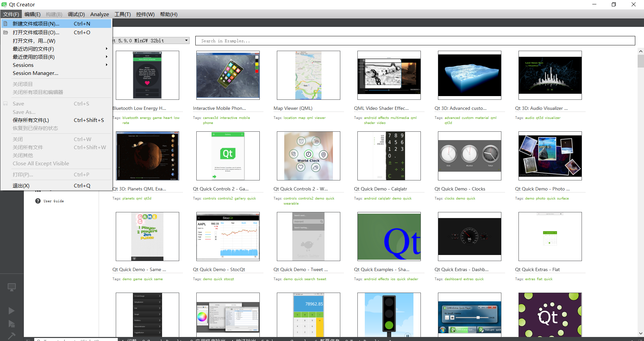Screen dimensions: 644x341
Task: Open Session Manager... from the menu
Action: click(56, 73)
